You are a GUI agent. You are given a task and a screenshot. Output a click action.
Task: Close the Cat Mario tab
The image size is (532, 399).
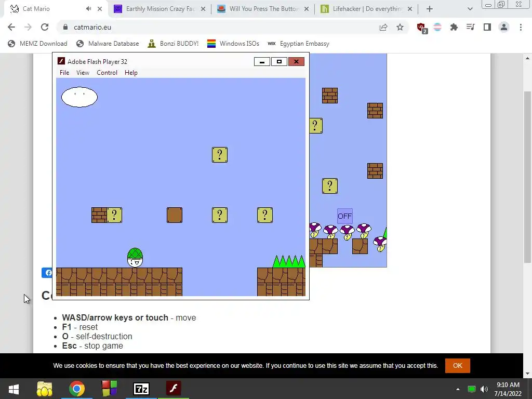[x=100, y=9]
